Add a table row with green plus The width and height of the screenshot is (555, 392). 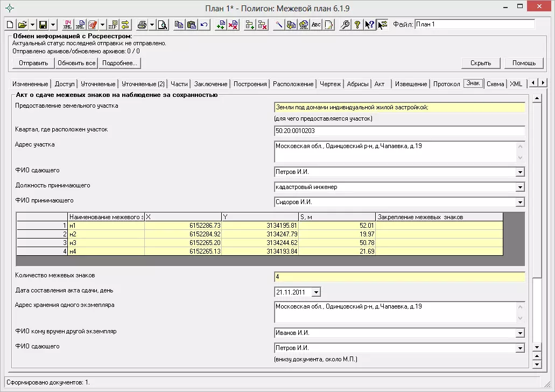[x=250, y=24]
